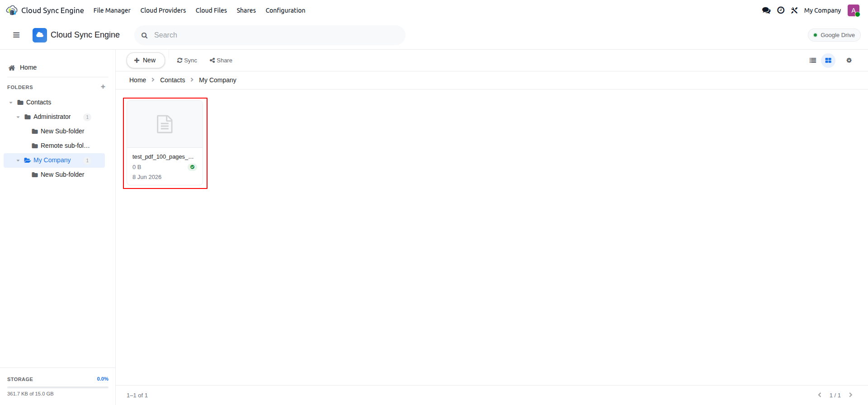Select the test_pdf_100_pages file thumbnail
The width and height of the screenshot is (868, 405).
coord(165,124)
